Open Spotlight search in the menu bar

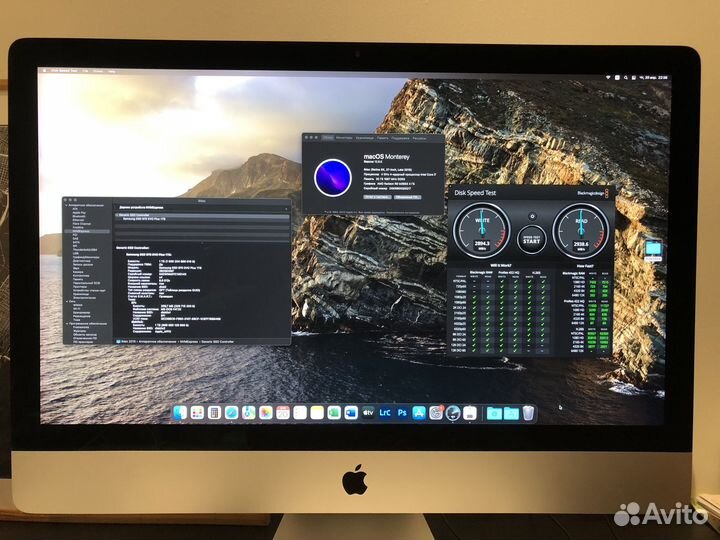625,78
